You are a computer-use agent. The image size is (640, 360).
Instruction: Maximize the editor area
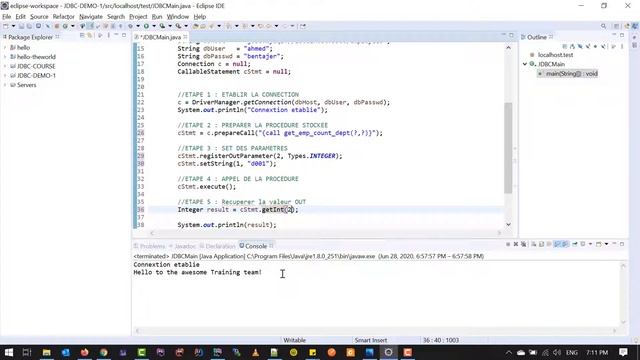tap(511, 36)
